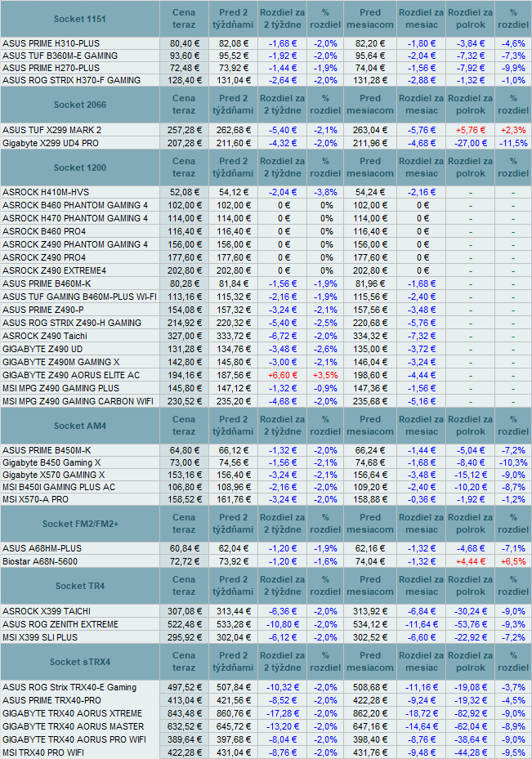Click the "Socket TR4" section header
Screen dimensions: 532x759
click(80, 586)
